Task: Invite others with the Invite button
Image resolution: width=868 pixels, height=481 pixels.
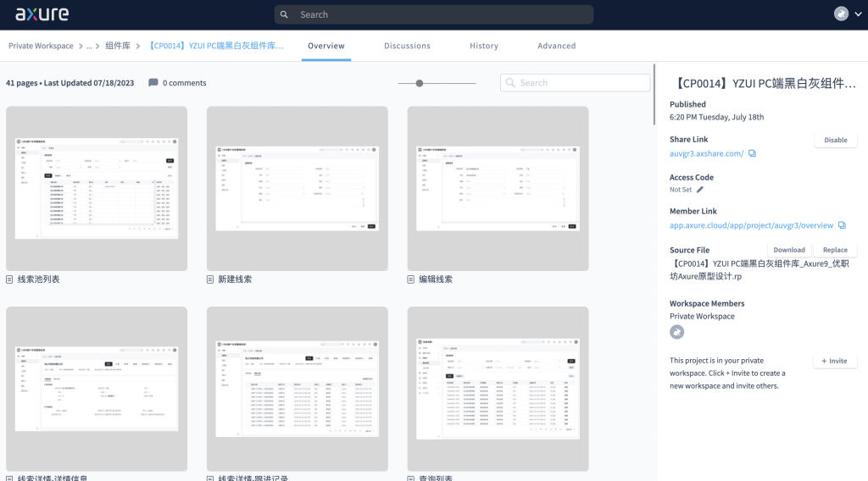Action: (x=835, y=361)
